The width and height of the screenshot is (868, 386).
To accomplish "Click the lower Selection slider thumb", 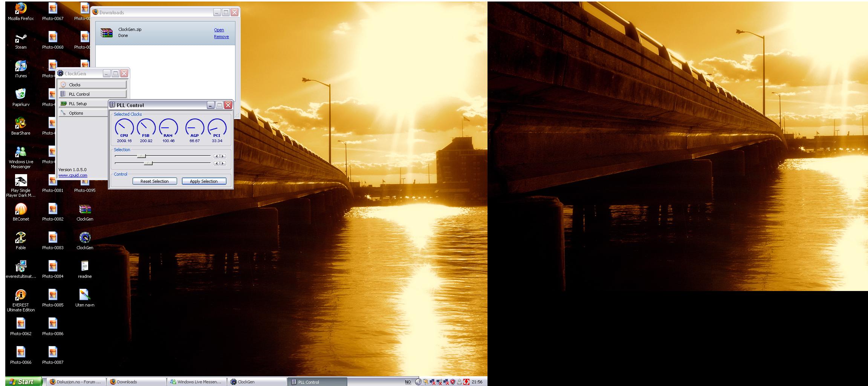I will coord(148,163).
